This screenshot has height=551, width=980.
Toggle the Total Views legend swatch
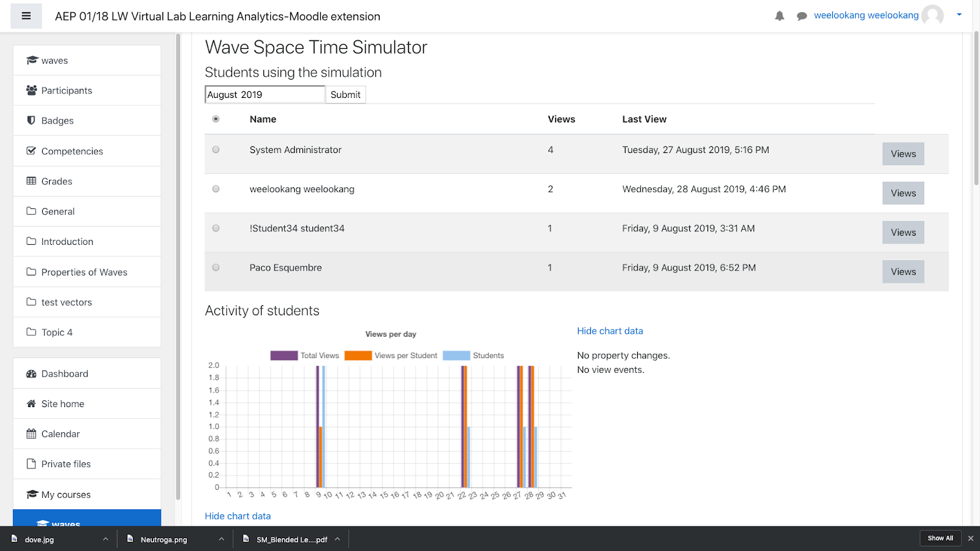(x=284, y=356)
